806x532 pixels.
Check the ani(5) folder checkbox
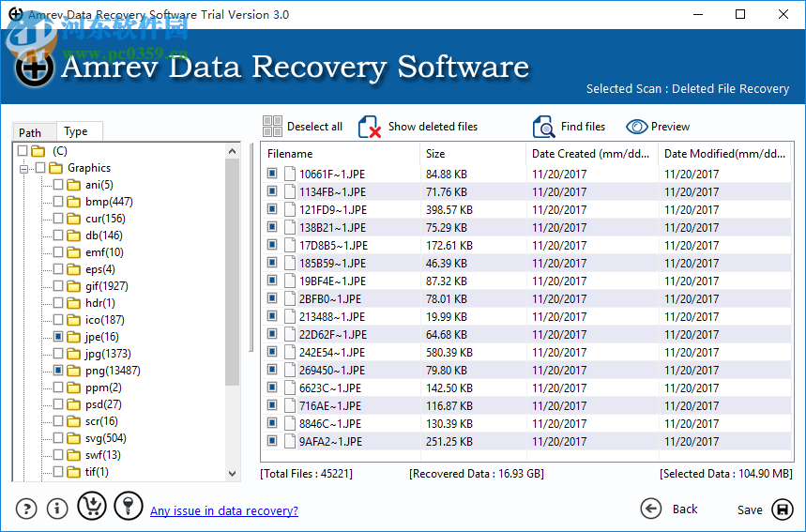tap(58, 185)
